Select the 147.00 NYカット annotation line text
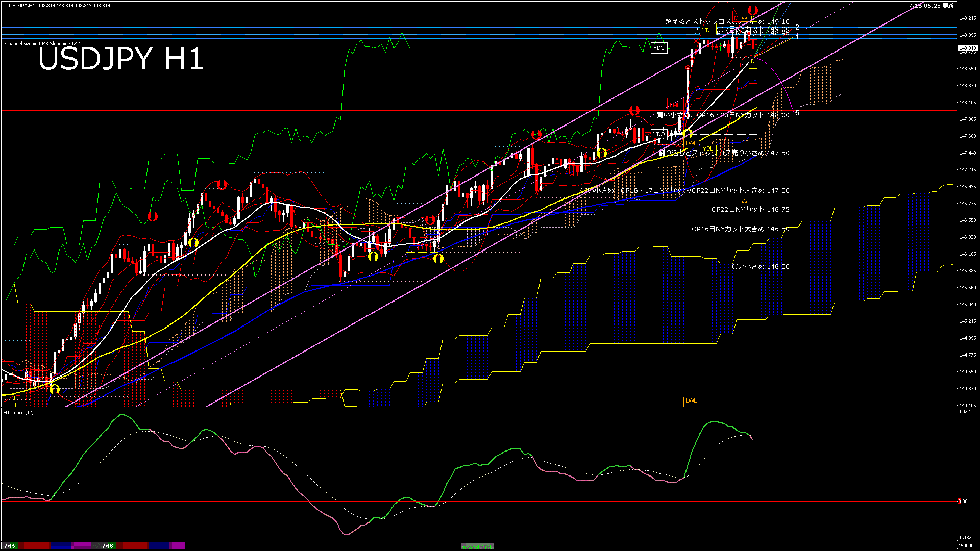The image size is (980, 551). pyautogui.click(x=685, y=191)
